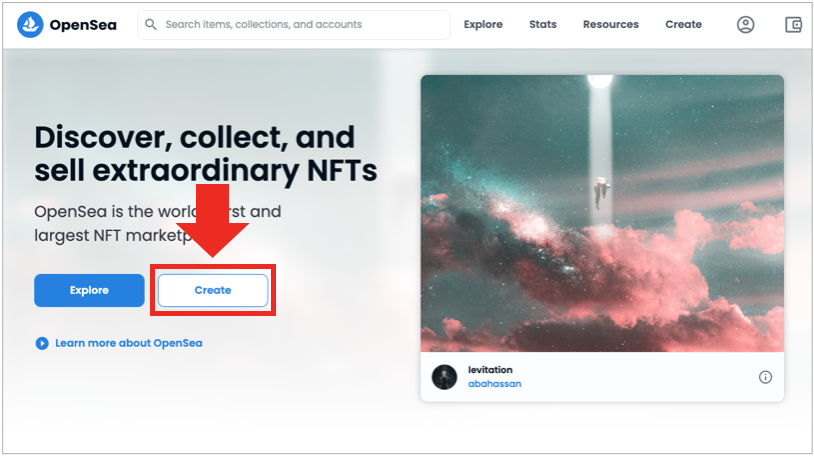Focus the search items and collections field

coord(294,24)
